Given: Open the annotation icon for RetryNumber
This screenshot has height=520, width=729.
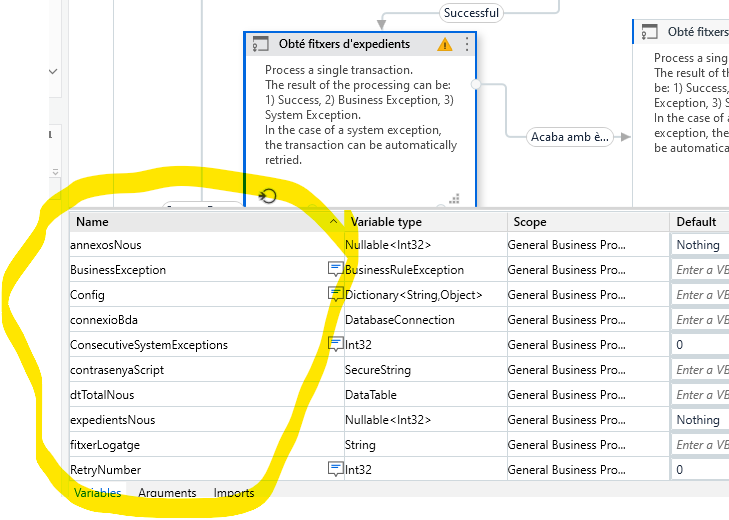Looking at the screenshot, I should point(335,469).
